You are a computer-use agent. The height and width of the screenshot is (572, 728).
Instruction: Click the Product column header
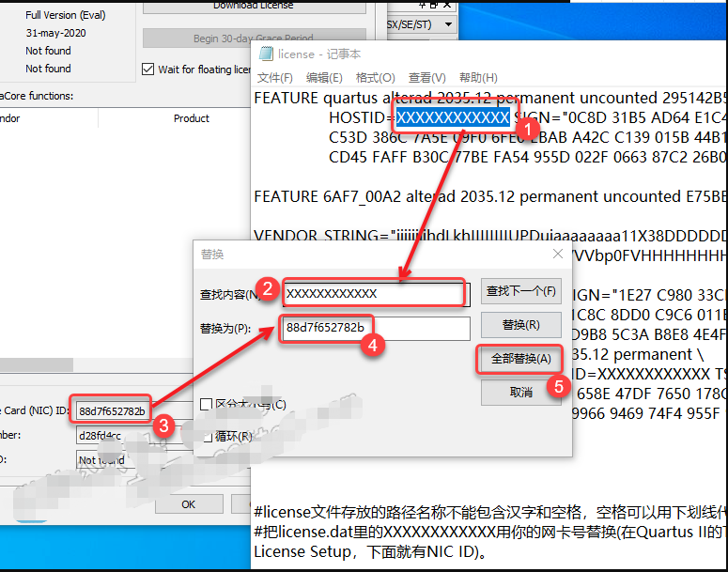tap(192, 118)
